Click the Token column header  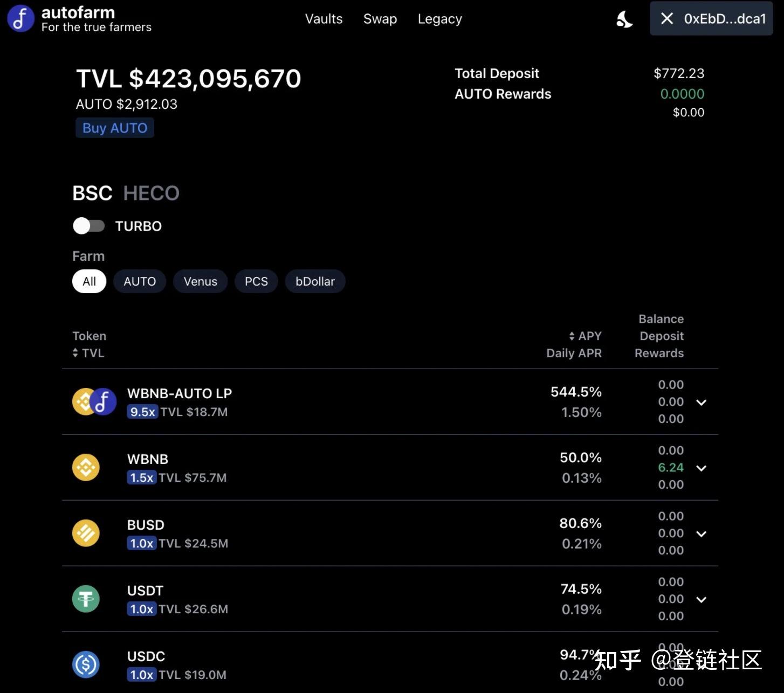point(89,336)
